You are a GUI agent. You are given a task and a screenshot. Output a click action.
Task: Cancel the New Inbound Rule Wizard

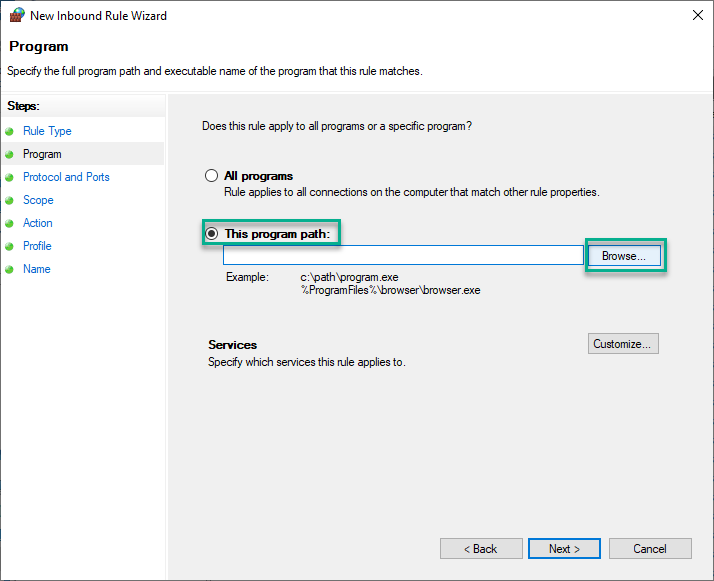pyautogui.click(x=650, y=549)
